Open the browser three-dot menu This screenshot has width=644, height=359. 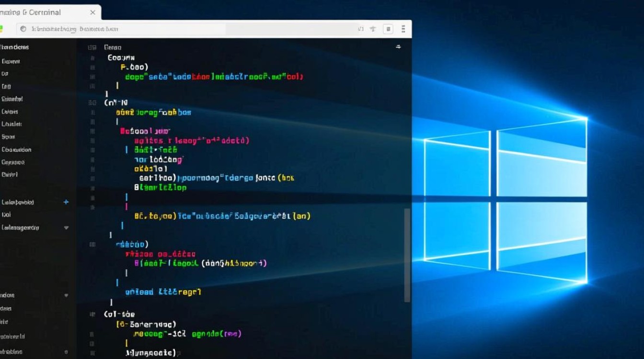[x=403, y=29]
